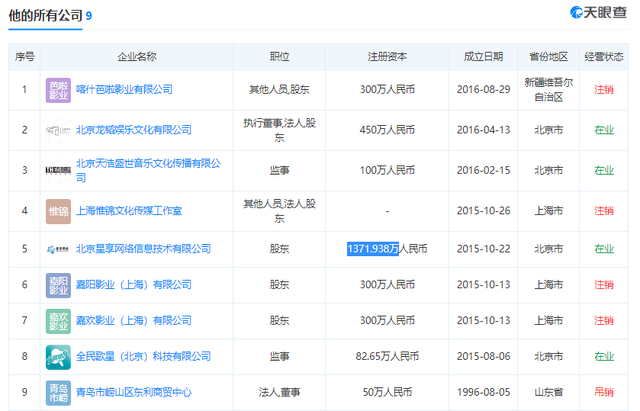Screen dimensions: 640x411
Task: Click the 注册资本 column header
Action: (387, 56)
